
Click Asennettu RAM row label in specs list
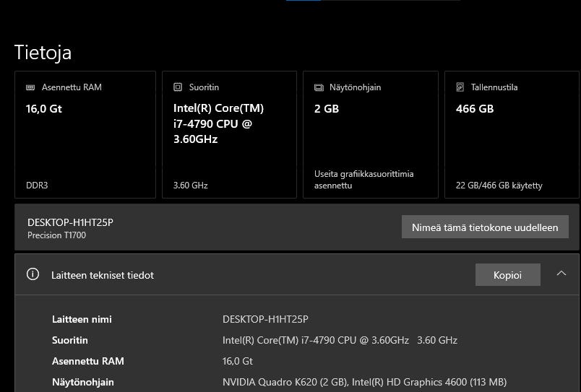tap(88, 361)
